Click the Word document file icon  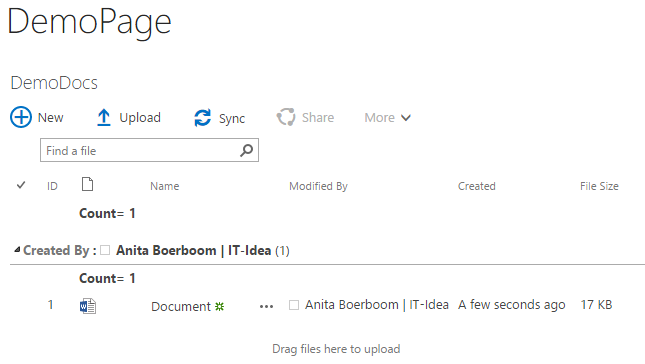point(88,306)
